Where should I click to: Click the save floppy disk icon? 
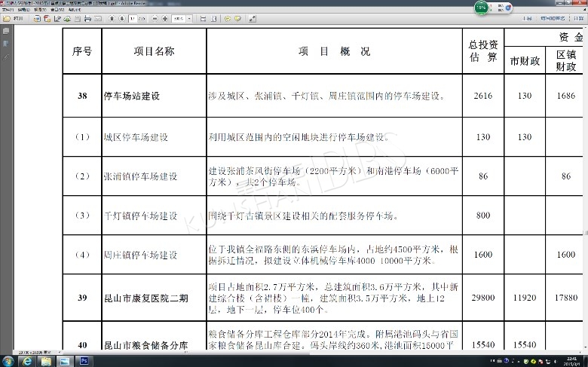pyautogui.click(x=77, y=18)
